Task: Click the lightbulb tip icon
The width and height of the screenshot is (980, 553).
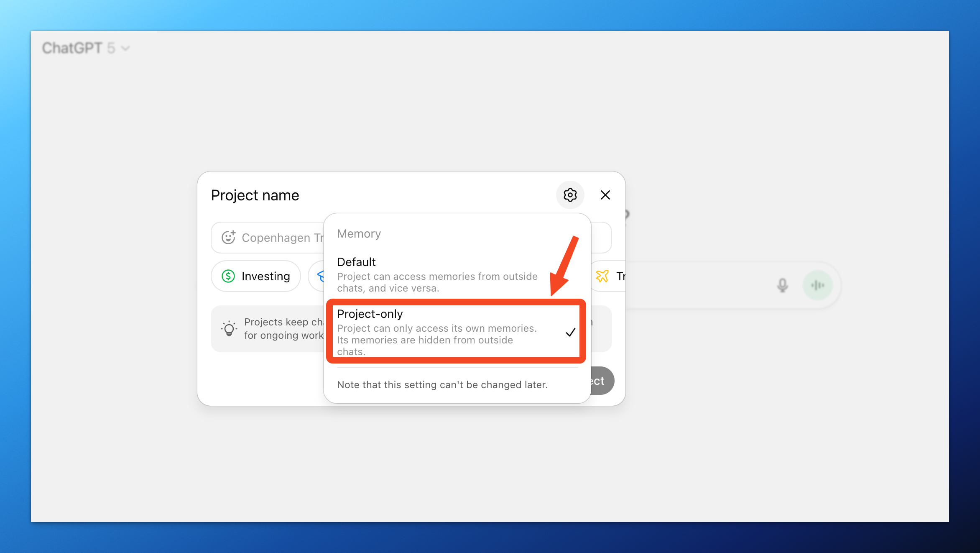Action: pyautogui.click(x=229, y=328)
